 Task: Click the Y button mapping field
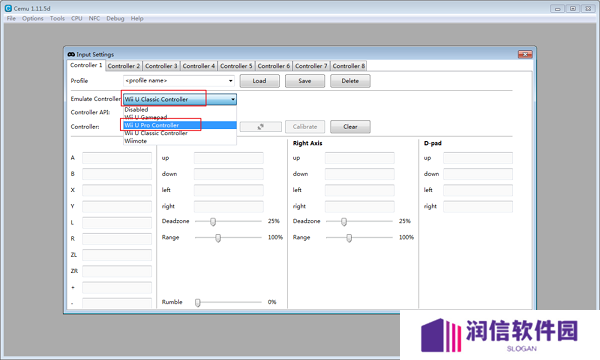click(x=117, y=207)
